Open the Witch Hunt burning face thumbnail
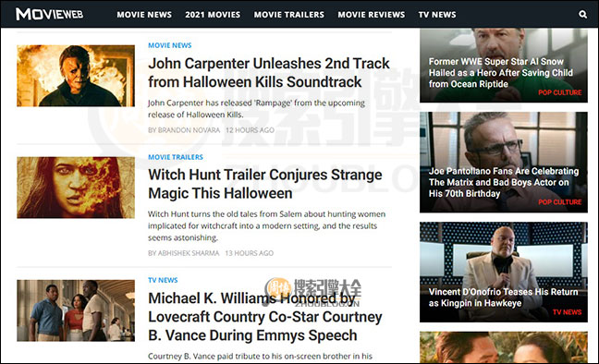Viewport: 599px width, 364px height. tap(76, 188)
